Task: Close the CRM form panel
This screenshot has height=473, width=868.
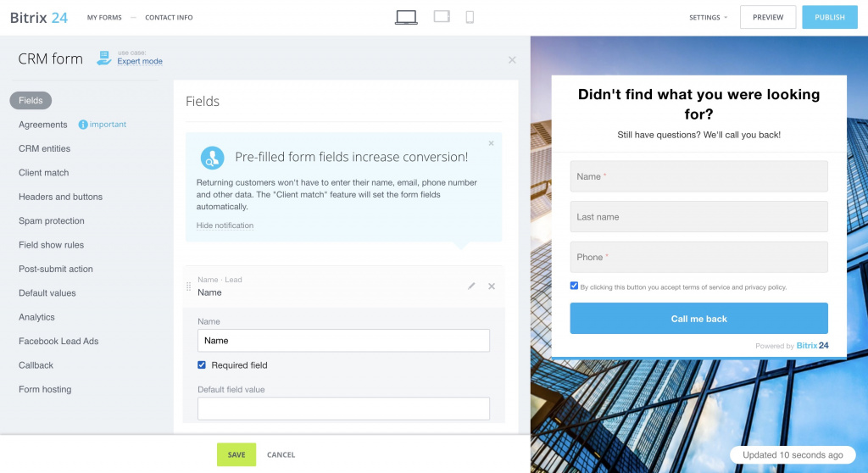Action: tap(512, 60)
